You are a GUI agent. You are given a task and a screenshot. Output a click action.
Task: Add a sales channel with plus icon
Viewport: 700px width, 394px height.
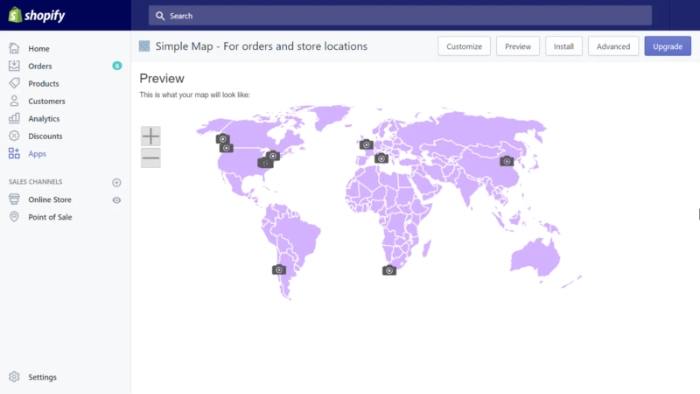pos(117,182)
